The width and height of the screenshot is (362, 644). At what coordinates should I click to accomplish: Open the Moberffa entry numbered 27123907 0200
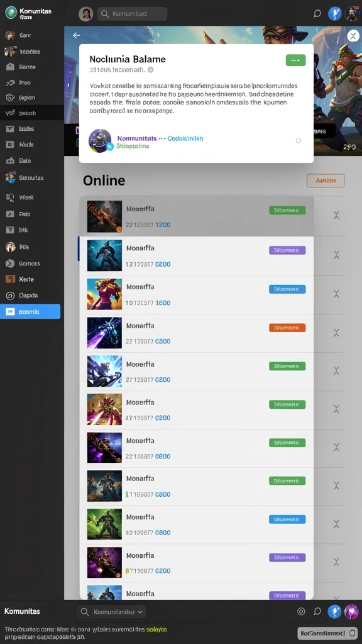tap(196, 371)
